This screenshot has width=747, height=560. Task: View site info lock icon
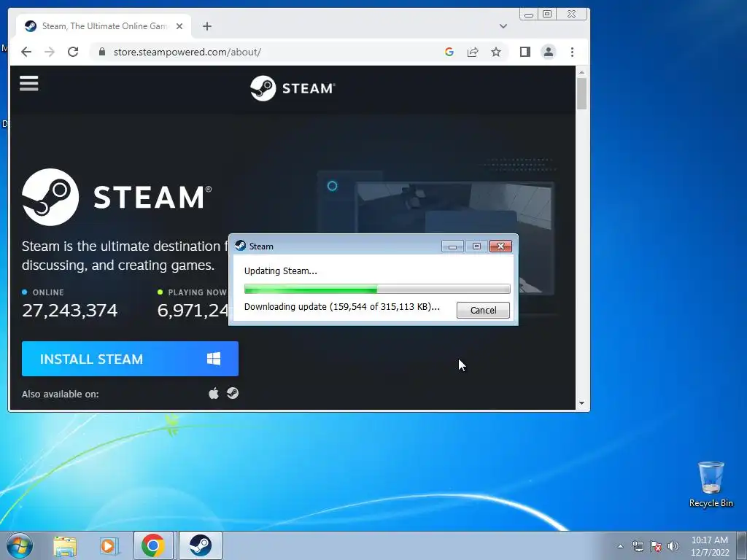pyautogui.click(x=101, y=52)
